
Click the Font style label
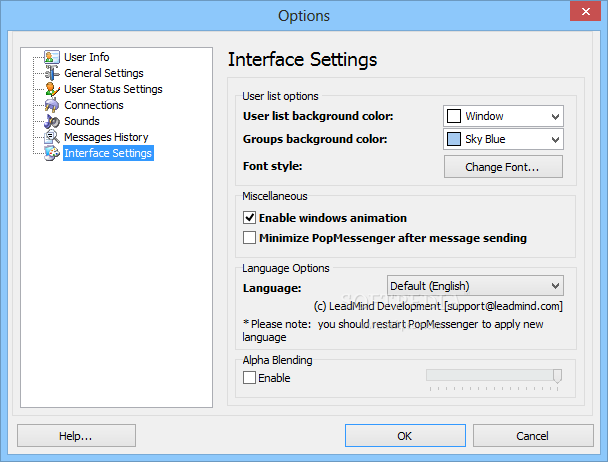coord(273,166)
